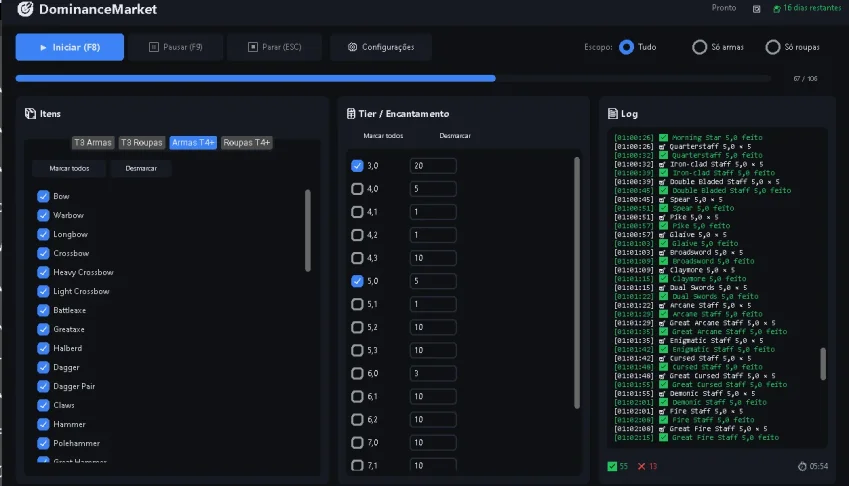849x486 pixels.
Task: Click the DominanceMarket logo icon
Action: 25,9
